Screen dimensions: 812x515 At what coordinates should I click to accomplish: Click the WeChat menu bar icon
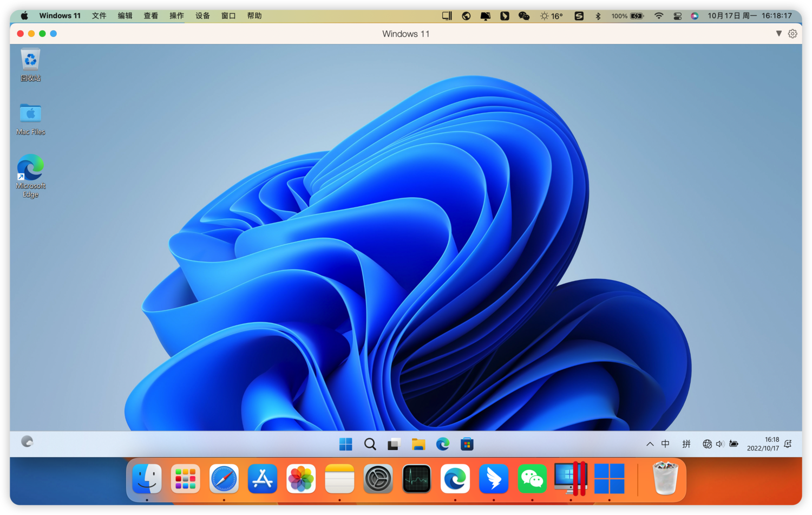click(523, 16)
